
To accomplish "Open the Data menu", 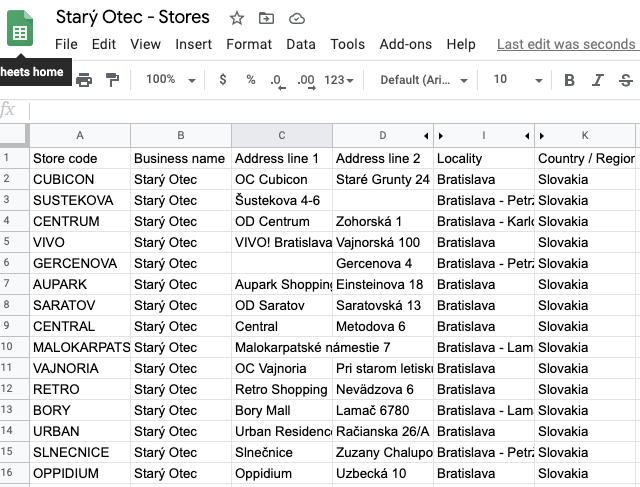I will [301, 44].
